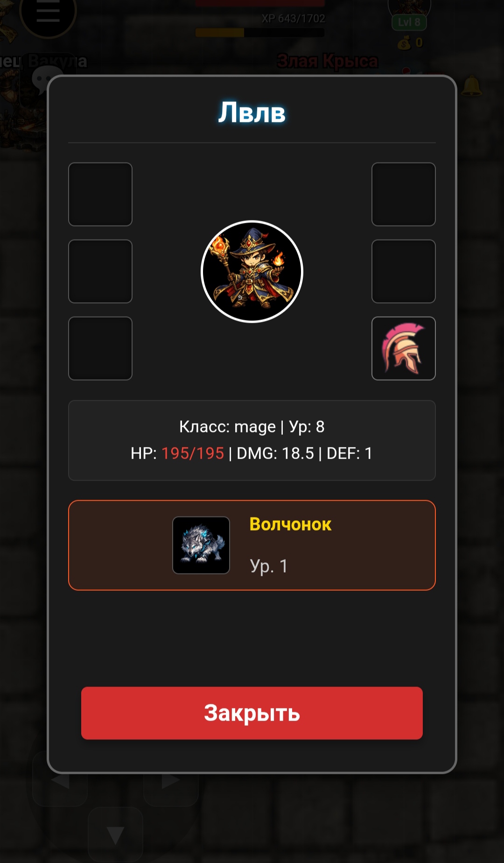The height and width of the screenshot is (863, 504).
Task: Click the XP 643/1702 progress bar
Action: [x=260, y=33]
